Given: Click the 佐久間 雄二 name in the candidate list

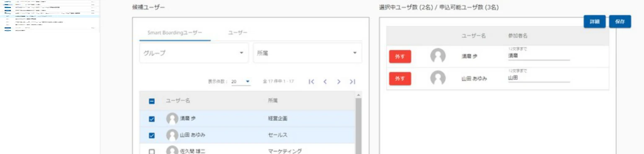Looking at the screenshot, I should pyautogui.click(x=193, y=151).
